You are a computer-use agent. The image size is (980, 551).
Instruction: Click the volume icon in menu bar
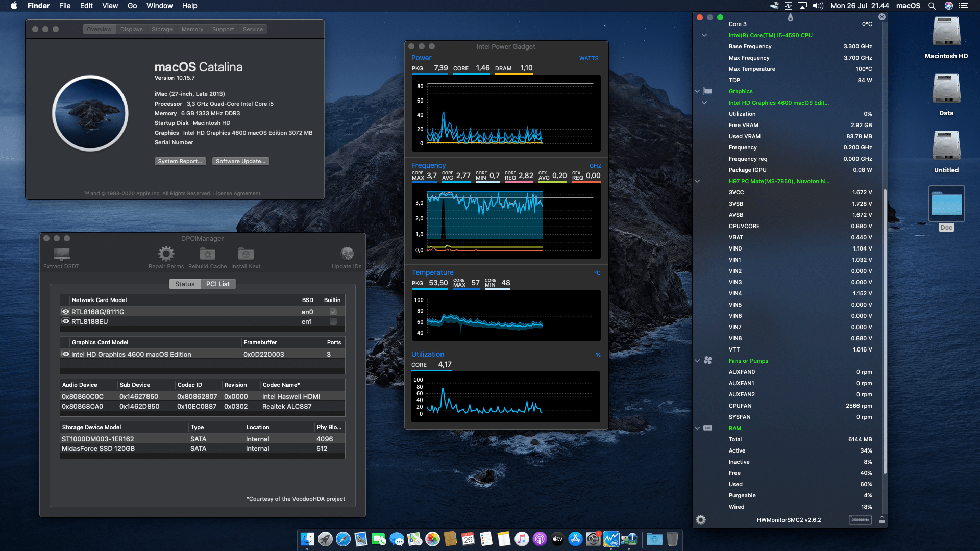coord(818,6)
